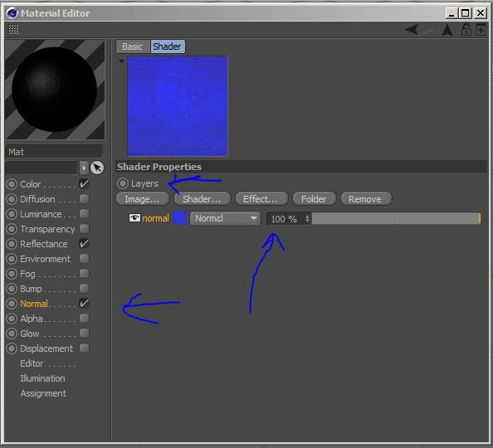Image resolution: width=493 pixels, height=448 pixels.
Task: Click the Color channel animation dot
Action: coord(12,184)
